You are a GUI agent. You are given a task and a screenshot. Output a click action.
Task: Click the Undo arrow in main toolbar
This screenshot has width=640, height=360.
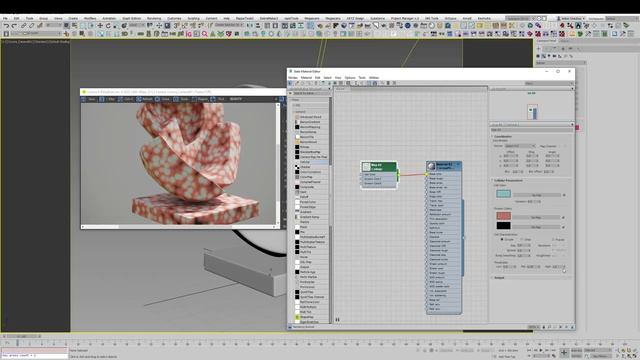point(6,25)
